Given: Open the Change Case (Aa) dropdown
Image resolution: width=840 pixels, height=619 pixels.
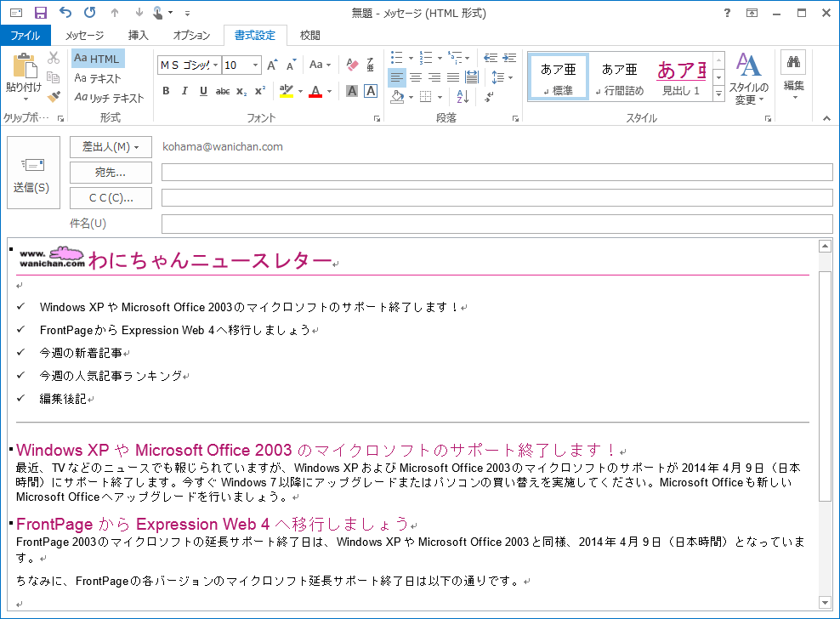Looking at the screenshot, I should coord(321,65).
